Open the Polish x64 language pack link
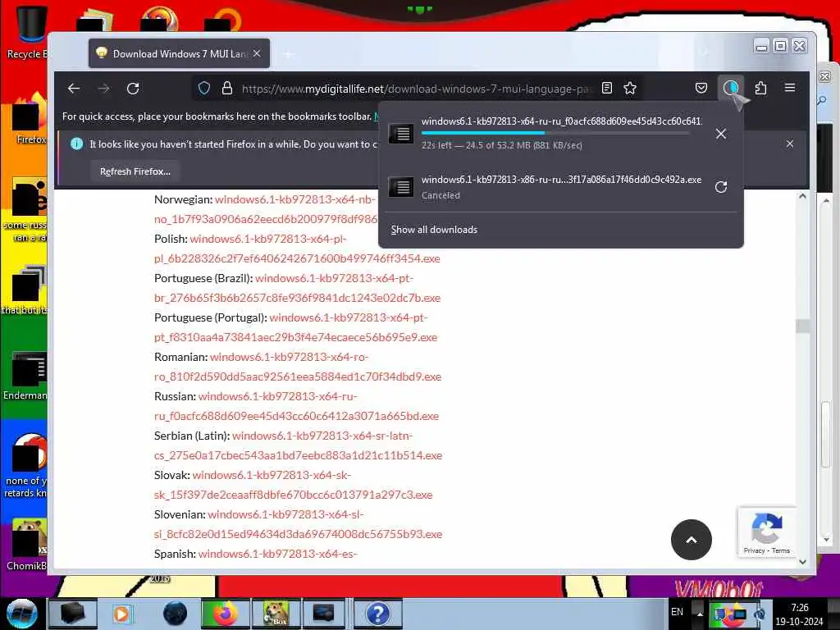The height and width of the screenshot is (630, 840). 297,249
